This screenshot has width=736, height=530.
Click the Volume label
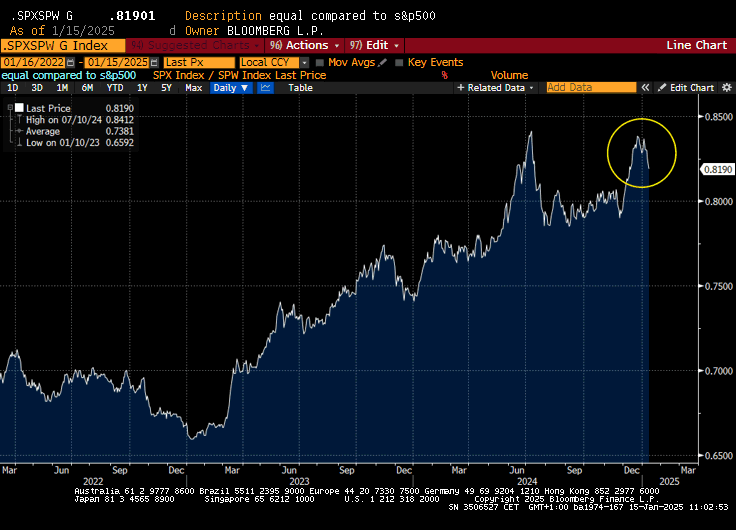coord(509,75)
